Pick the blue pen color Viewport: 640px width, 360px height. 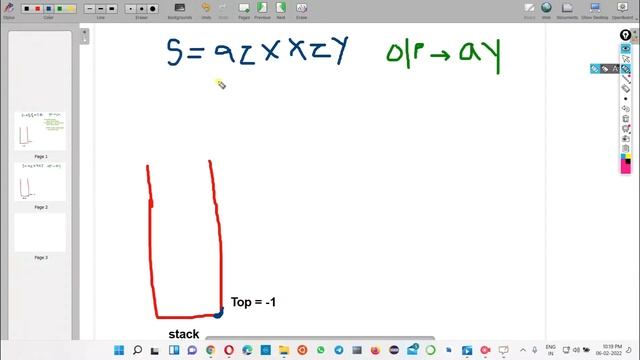click(49, 9)
